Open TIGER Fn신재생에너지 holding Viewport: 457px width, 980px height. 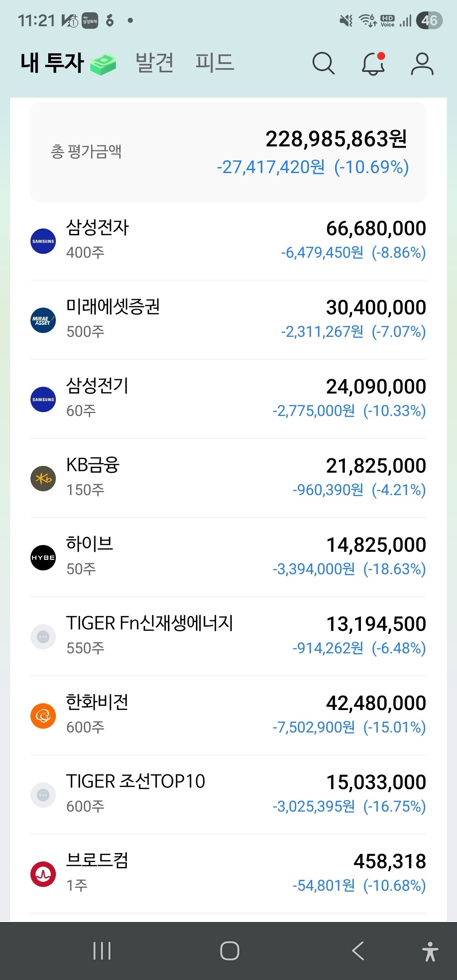(228, 636)
